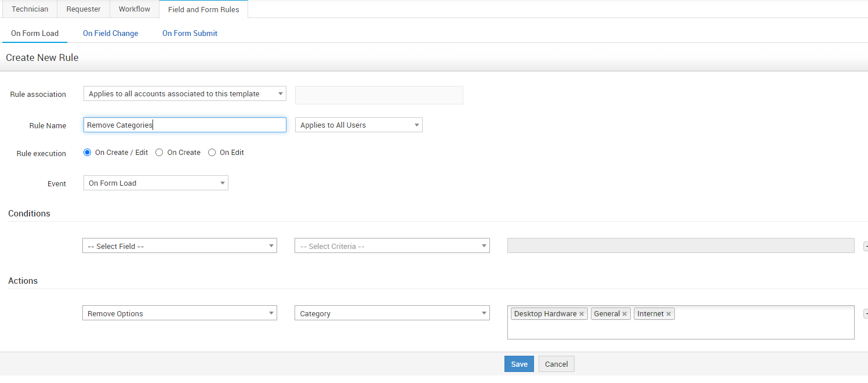Image resolution: width=868 pixels, height=383 pixels.
Task: Remove the General tag
Action: click(624, 314)
